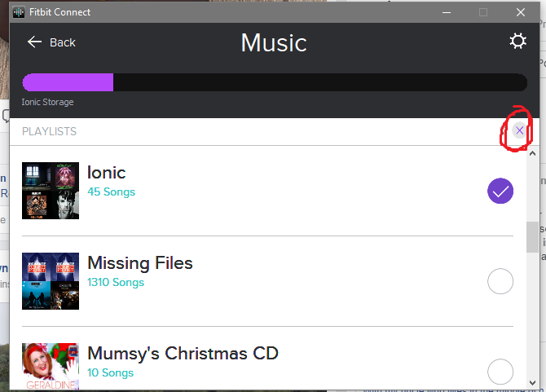
Task: Click the back arrow icon
Action: 34,42
